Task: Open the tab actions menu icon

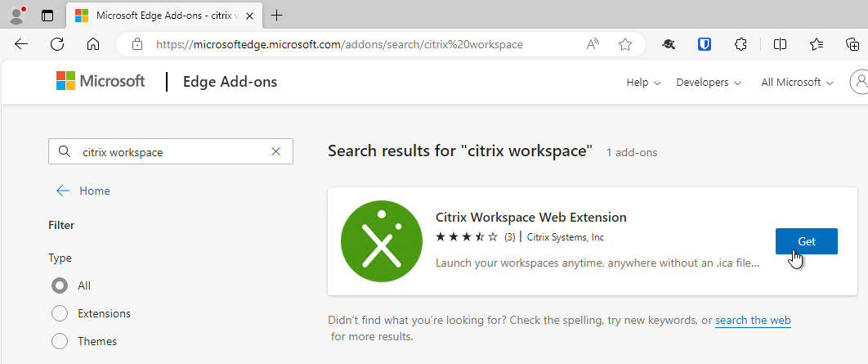Action: 47,16
